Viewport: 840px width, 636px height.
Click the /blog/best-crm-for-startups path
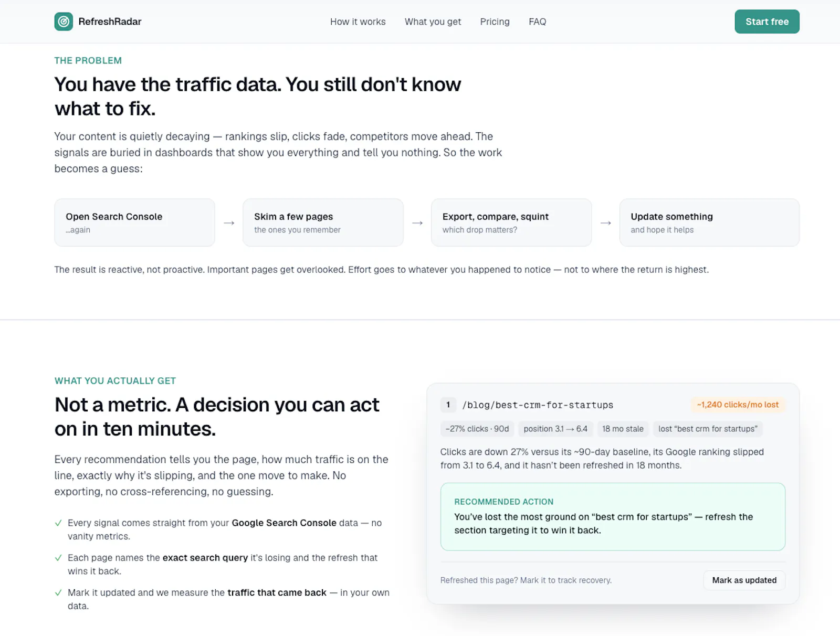pyautogui.click(x=538, y=405)
